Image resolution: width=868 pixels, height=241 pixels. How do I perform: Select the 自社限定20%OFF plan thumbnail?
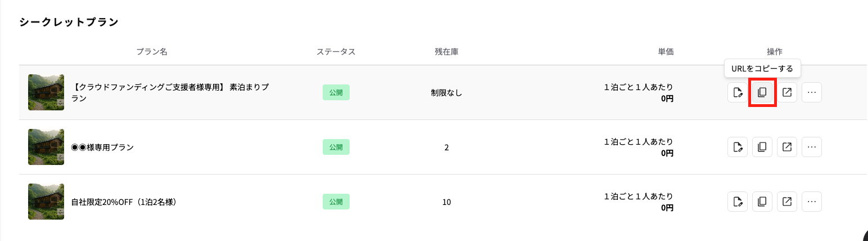point(46,202)
